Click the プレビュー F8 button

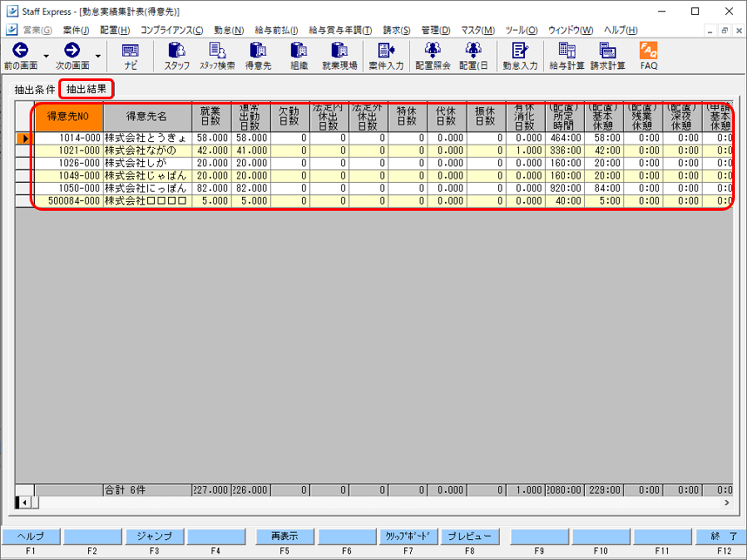[470, 536]
